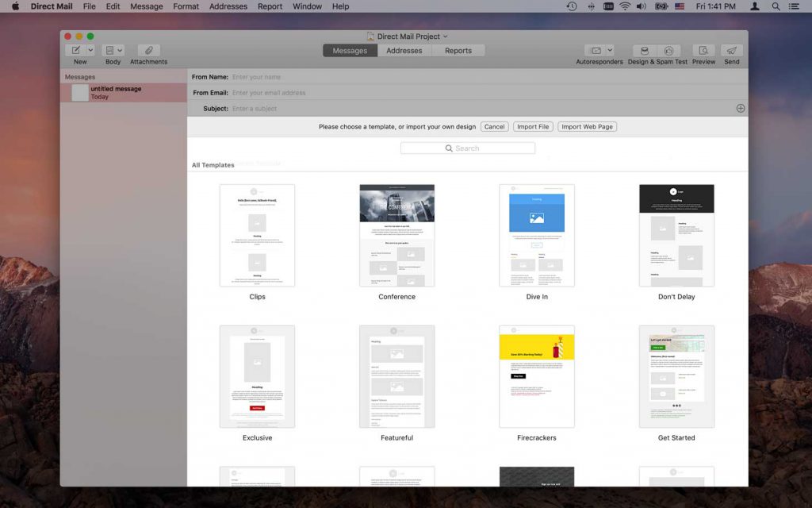812x508 pixels.
Task: Click the Import Web Page button
Action: point(587,126)
